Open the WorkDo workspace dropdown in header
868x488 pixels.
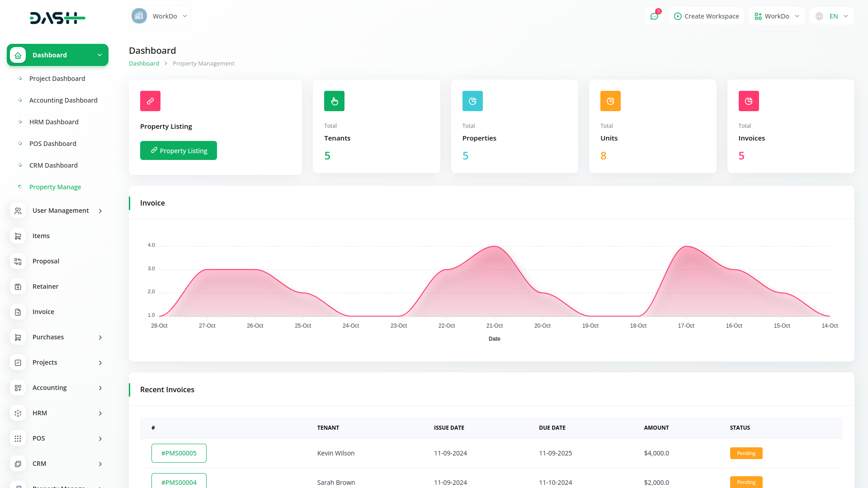pyautogui.click(x=777, y=16)
